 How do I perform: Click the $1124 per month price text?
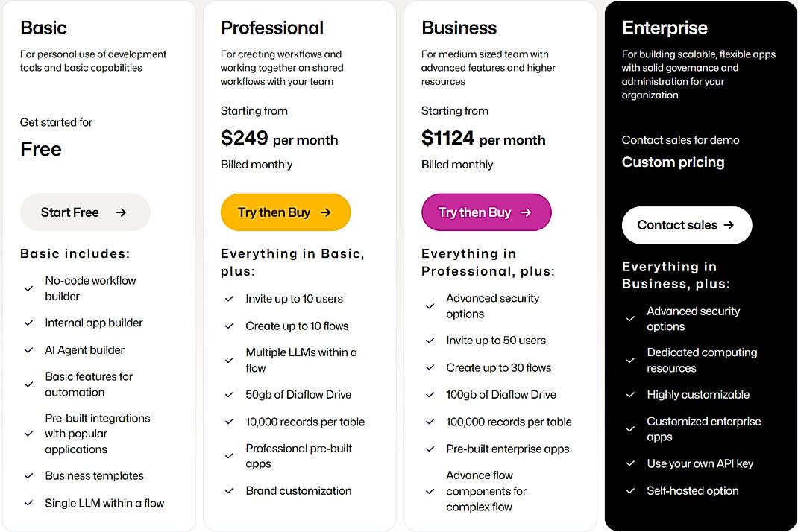(x=484, y=138)
